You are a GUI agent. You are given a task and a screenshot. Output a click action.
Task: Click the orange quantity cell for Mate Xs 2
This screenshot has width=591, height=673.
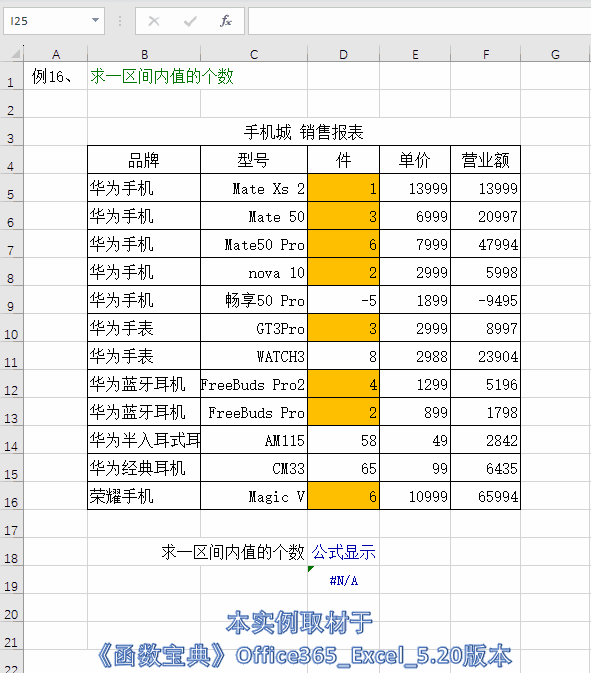pyautogui.click(x=343, y=188)
